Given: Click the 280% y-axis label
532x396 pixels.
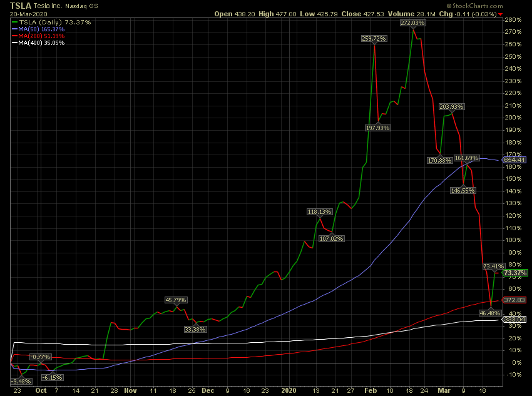Looking at the screenshot, I should [x=513, y=19].
